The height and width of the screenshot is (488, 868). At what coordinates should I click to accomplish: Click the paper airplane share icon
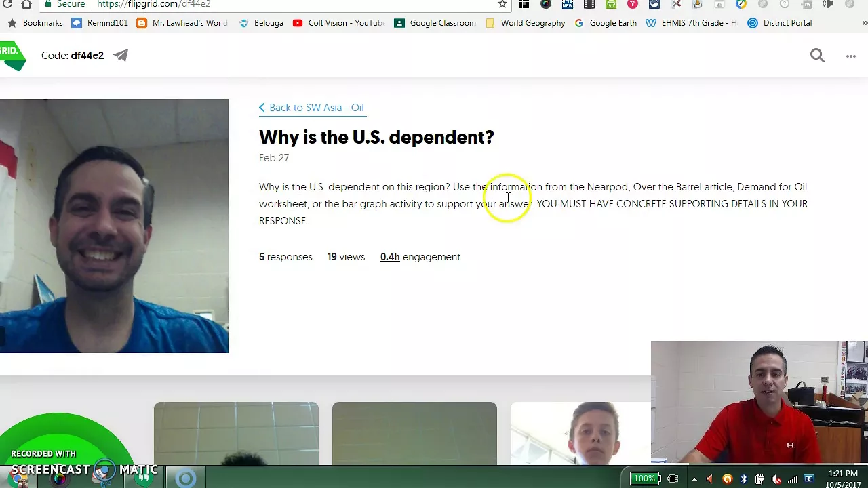121,56
